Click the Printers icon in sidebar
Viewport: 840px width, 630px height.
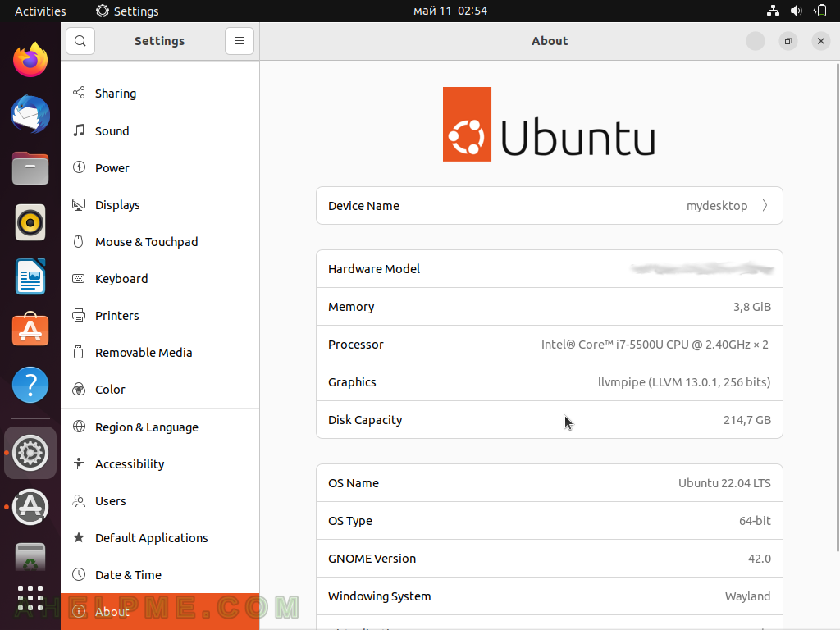click(x=79, y=315)
